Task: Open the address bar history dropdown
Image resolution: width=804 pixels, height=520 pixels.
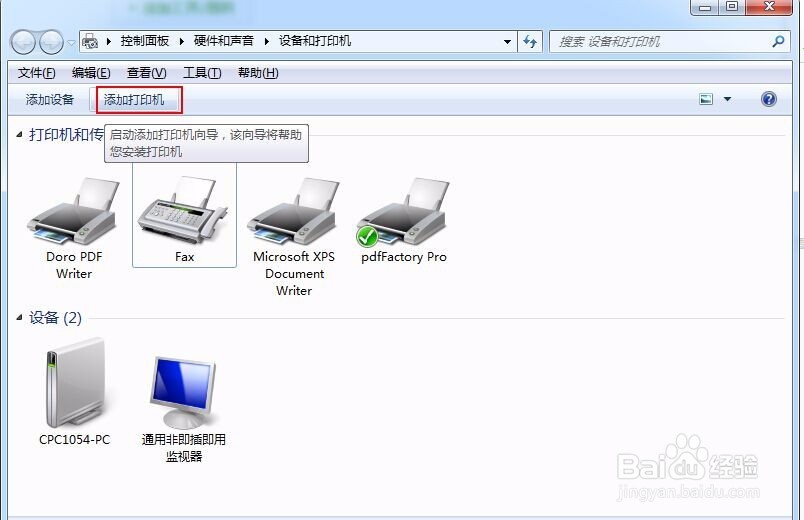Action: tap(507, 42)
